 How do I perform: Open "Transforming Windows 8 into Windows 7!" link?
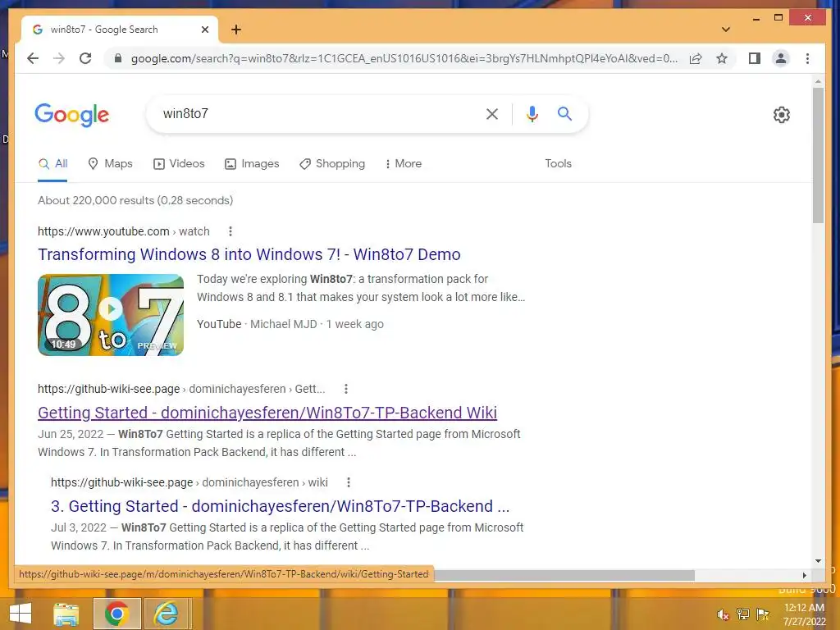(249, 254)
